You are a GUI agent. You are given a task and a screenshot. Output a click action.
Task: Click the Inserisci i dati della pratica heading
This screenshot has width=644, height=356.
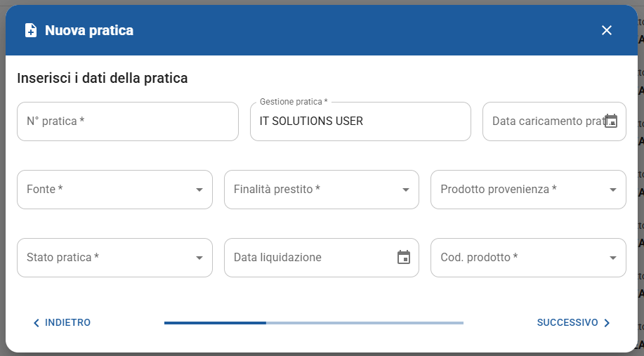pos(103,78)
